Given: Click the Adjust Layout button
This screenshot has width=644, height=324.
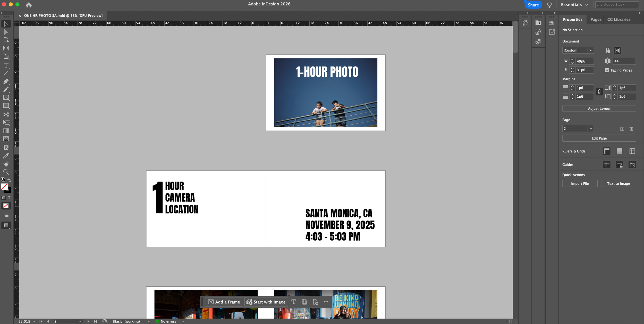Looking at the screenshot, I should pyautogui.click(x=599, y=108).
